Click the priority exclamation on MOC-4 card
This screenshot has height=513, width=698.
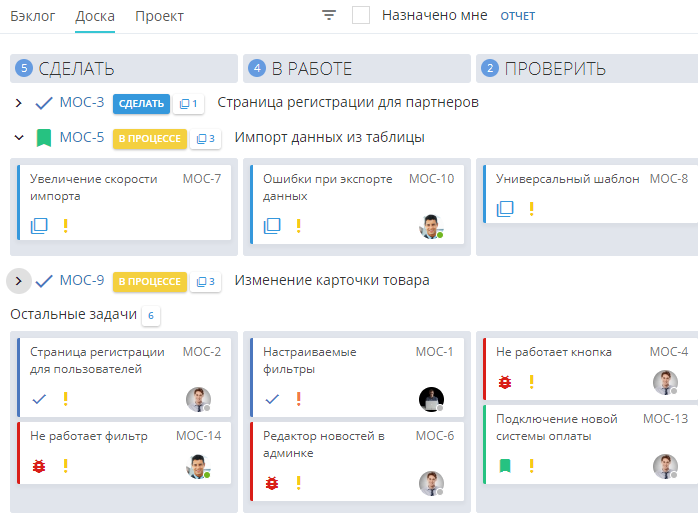(x=532, y=382)
